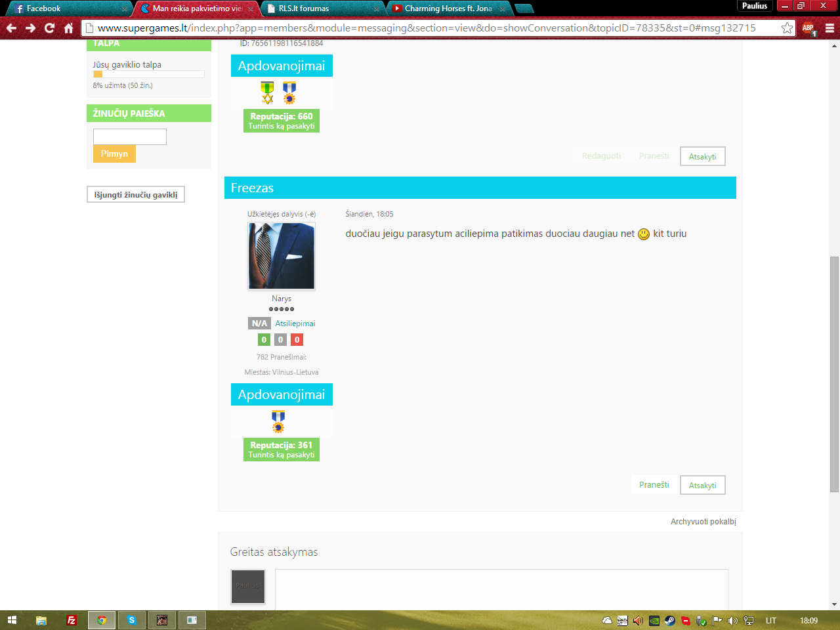Open the game icon with sunglasses face
This screenshot has width=840, height=630.
click(162, 620)
